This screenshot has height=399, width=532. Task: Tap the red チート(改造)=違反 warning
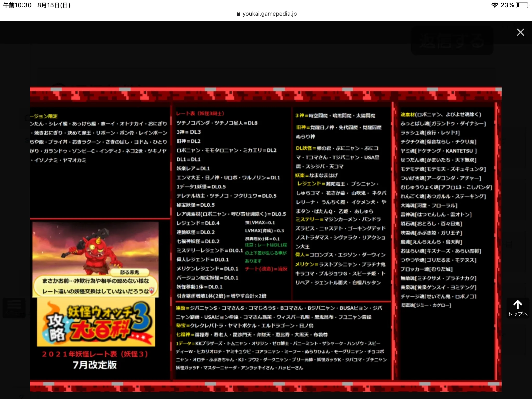266,269
